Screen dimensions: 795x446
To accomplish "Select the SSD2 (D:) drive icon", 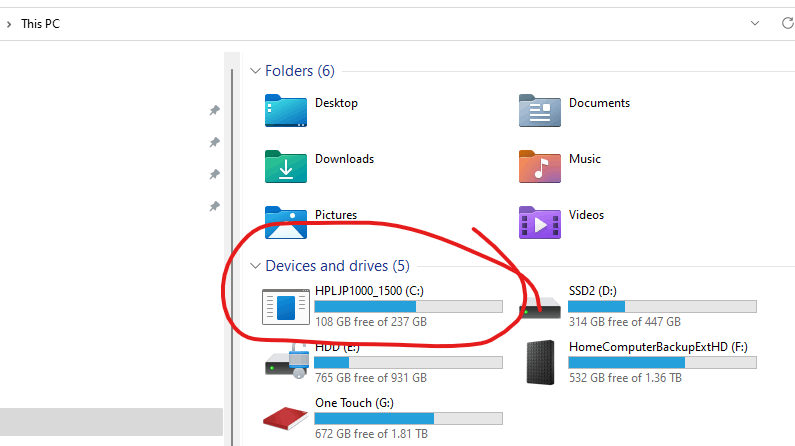I will 540,307.
